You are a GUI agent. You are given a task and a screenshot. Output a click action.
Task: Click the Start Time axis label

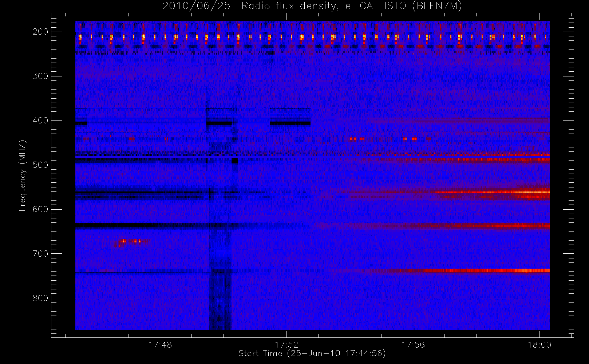coord(312,353)
